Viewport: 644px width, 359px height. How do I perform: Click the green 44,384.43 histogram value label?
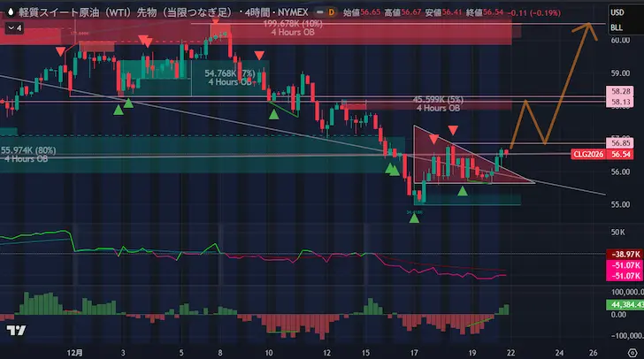pos(625,305)
